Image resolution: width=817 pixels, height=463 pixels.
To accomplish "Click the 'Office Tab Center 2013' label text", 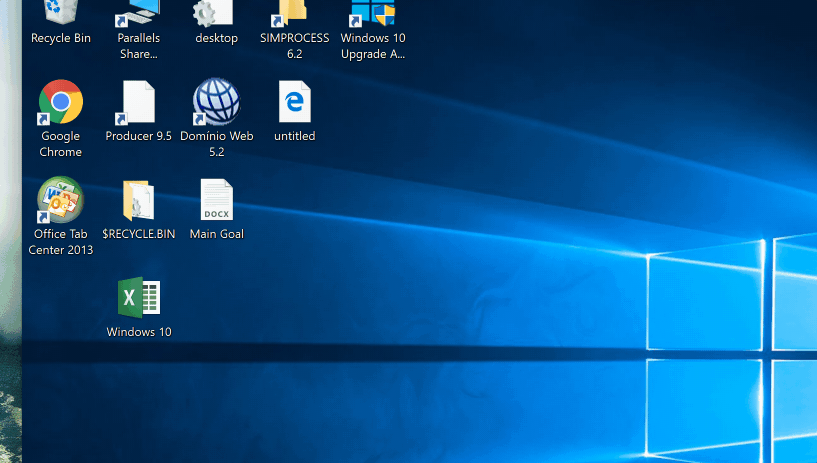I will click(x=60, y=242).
